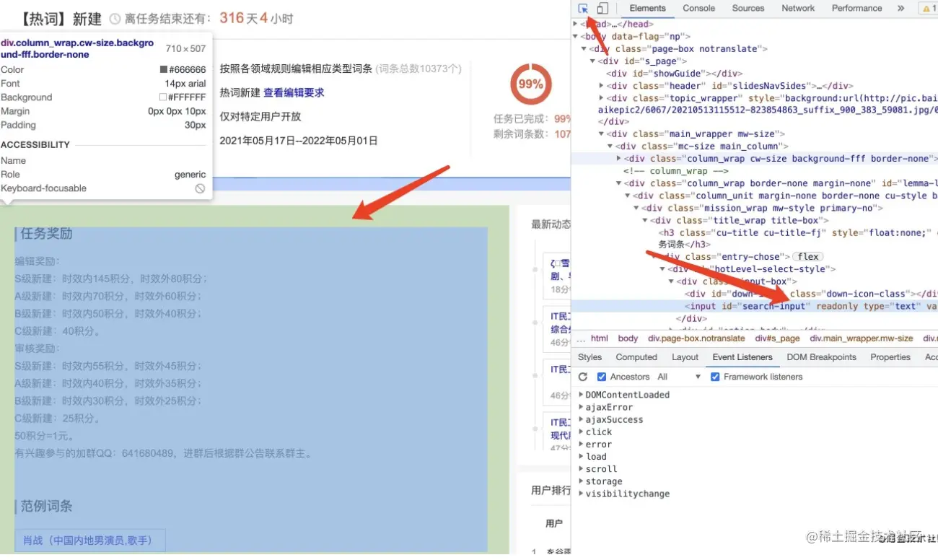Screen dimensions: 938x560
Task: Switch to the Elements tab
Action: pos(647,9)
